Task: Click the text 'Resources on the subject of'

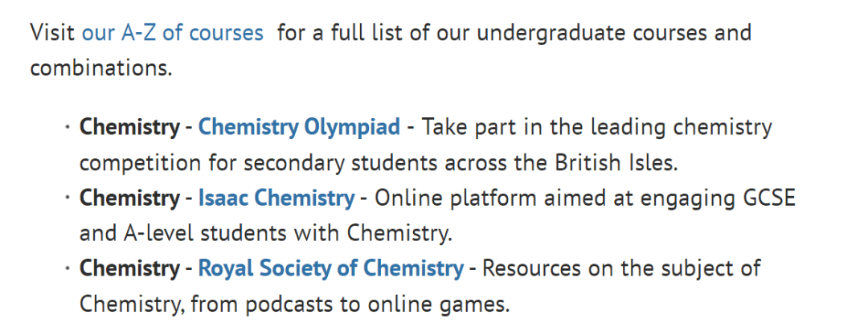Action: (620, 268)
